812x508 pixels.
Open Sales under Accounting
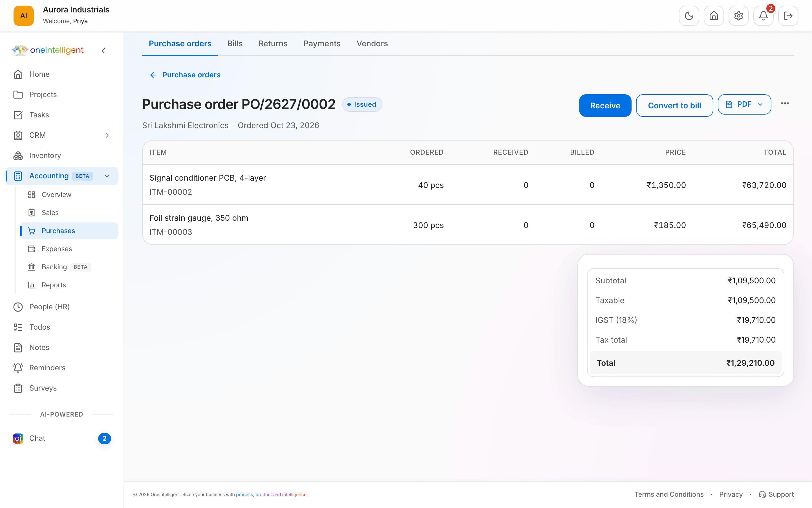(69, 213)
